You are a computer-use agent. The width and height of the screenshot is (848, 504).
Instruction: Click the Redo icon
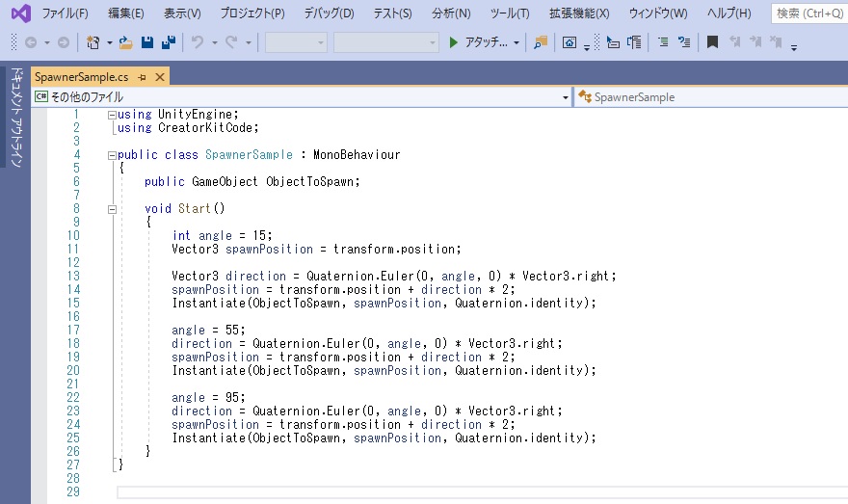click(231, 42)
